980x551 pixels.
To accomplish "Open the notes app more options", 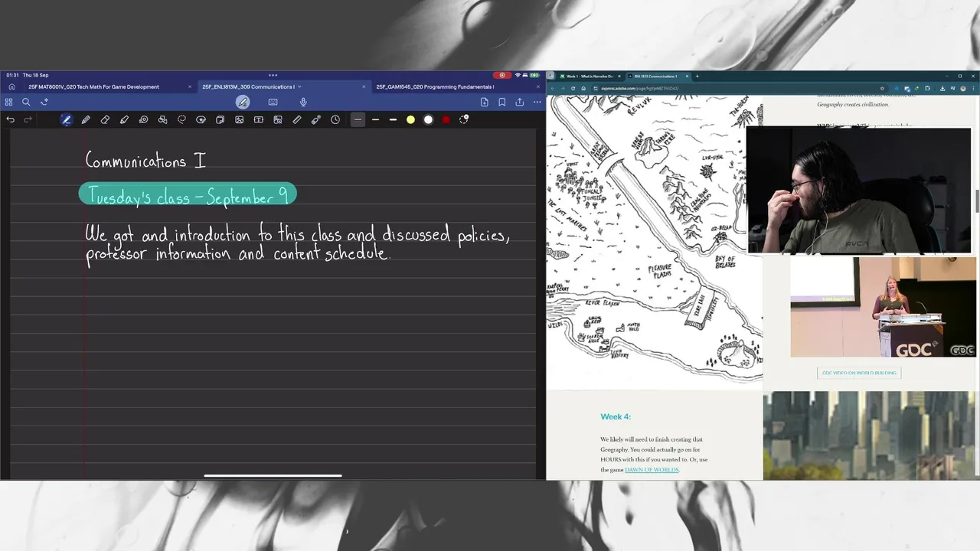I will coord(537,102).
